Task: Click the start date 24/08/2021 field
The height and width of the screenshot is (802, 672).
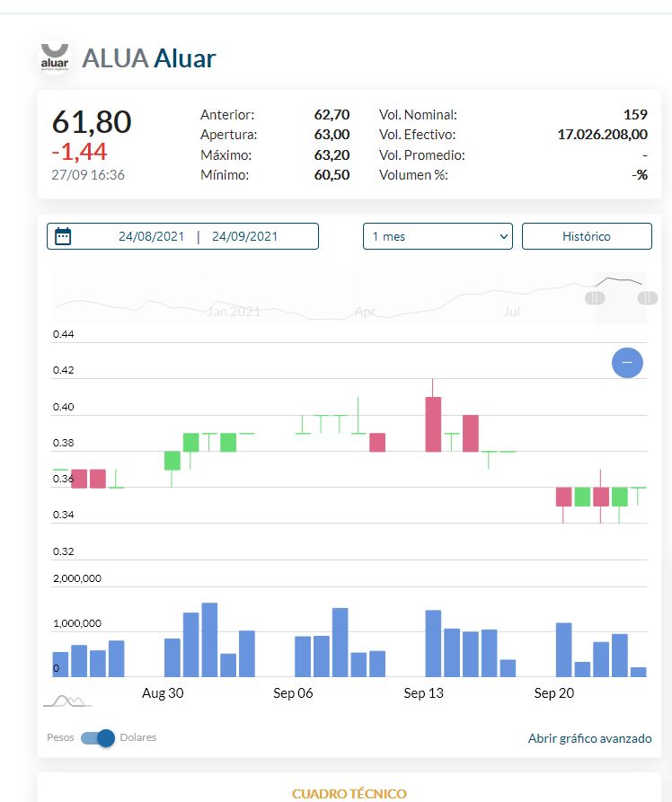Action: pos(151,236)
